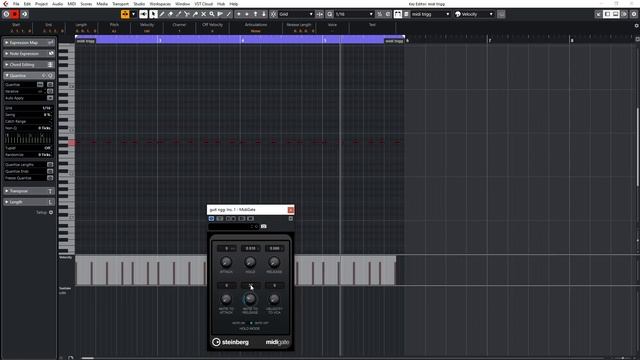This screenshot has width=640, height=360.
Task: Toggle the left zone visibility button
Action: 607,14
